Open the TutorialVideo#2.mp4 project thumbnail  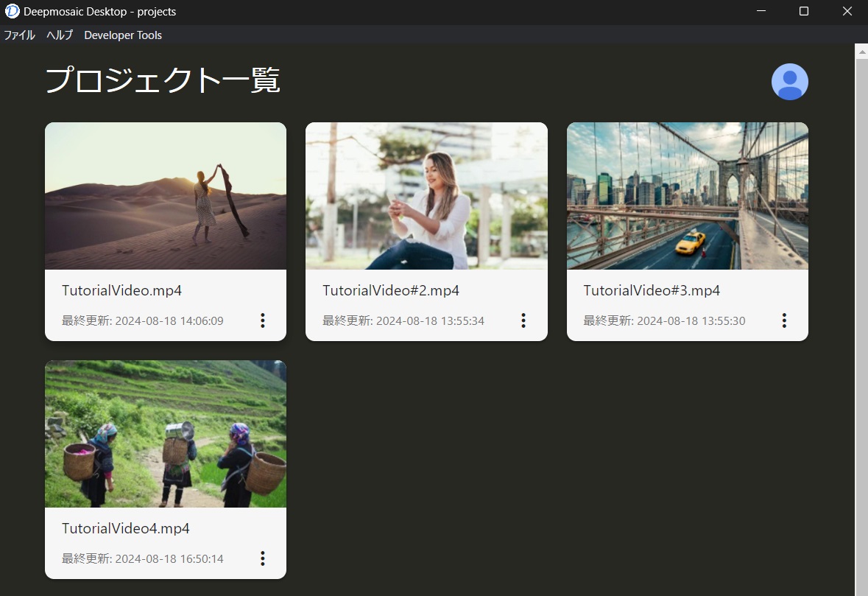pyautogui.click(x=426, y=196)
